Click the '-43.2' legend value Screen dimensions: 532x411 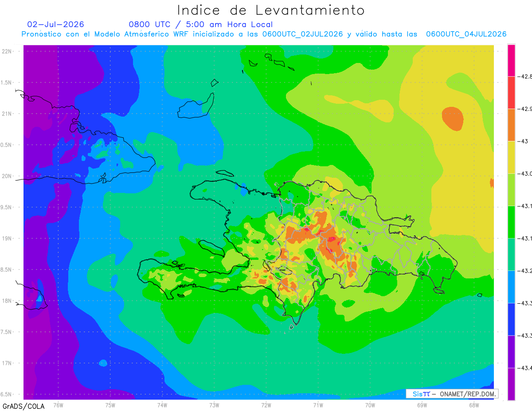pyautogui.click(x=525, y=271)
